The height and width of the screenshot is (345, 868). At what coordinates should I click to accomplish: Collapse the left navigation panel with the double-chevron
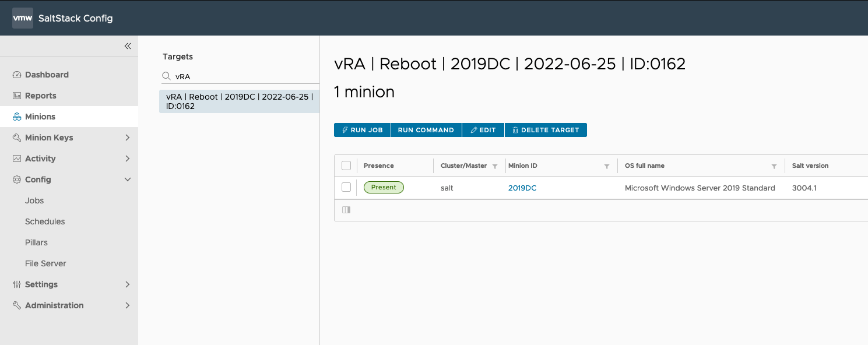(128, 46)
